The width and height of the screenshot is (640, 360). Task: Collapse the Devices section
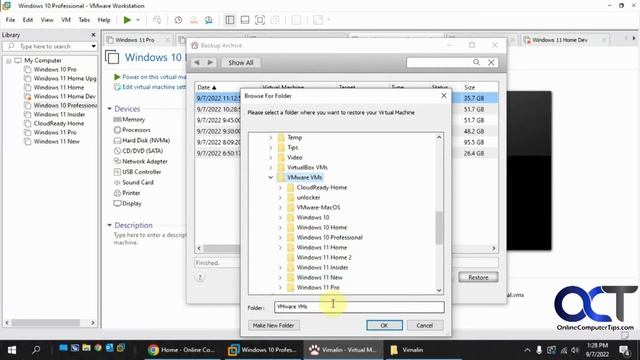pos(109,109)
